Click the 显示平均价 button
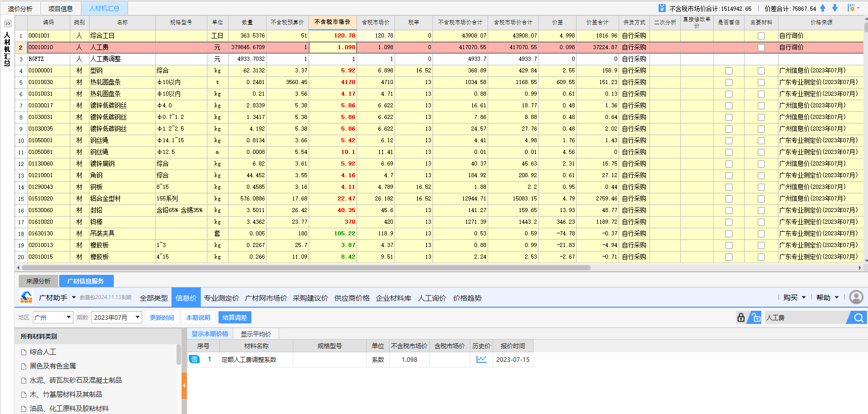 point(256,334)
